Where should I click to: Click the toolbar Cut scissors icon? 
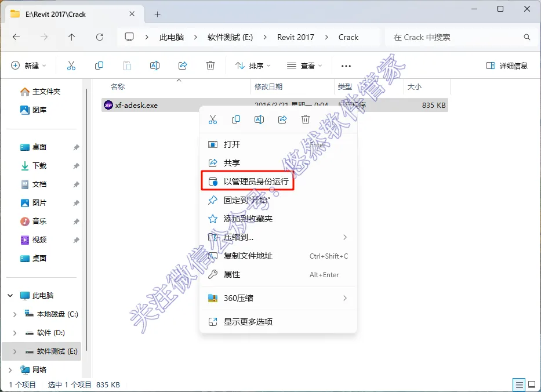click(x=71, y=66)
